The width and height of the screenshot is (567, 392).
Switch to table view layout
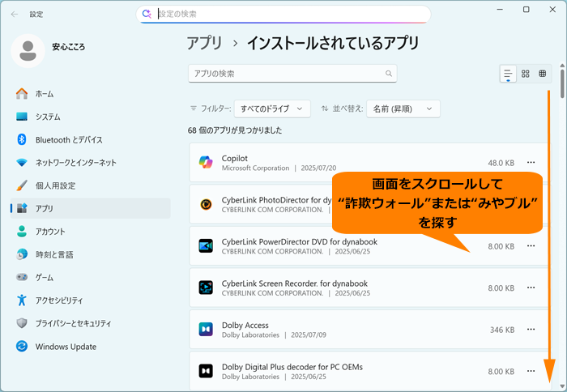(x=543, y=74)
